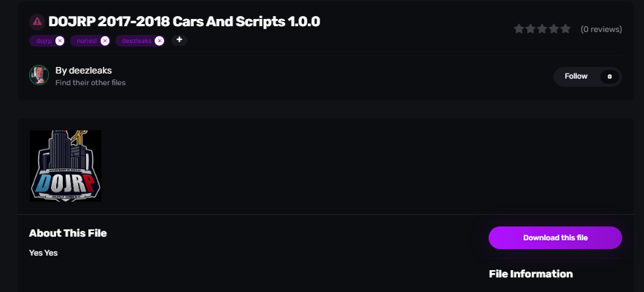Open the dojrp tag
The width and height of the screenshot is (644, 292).
[43, 41]
